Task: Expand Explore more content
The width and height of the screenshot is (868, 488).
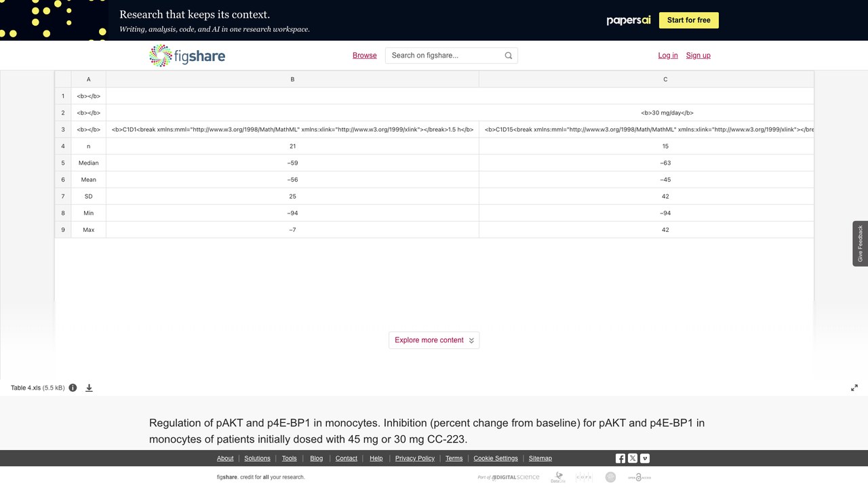Action: 434,340
